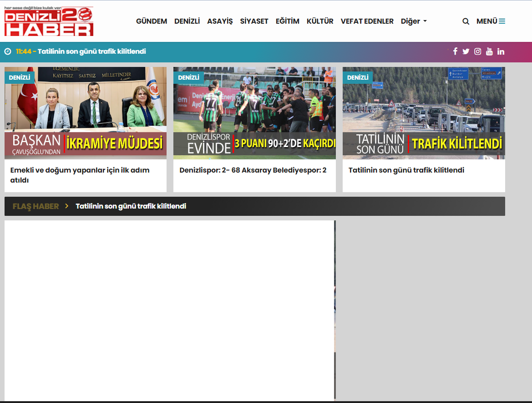Open the YouTube channel icon
This screenshot has width=532, height=403.
(x=489, y=51)
